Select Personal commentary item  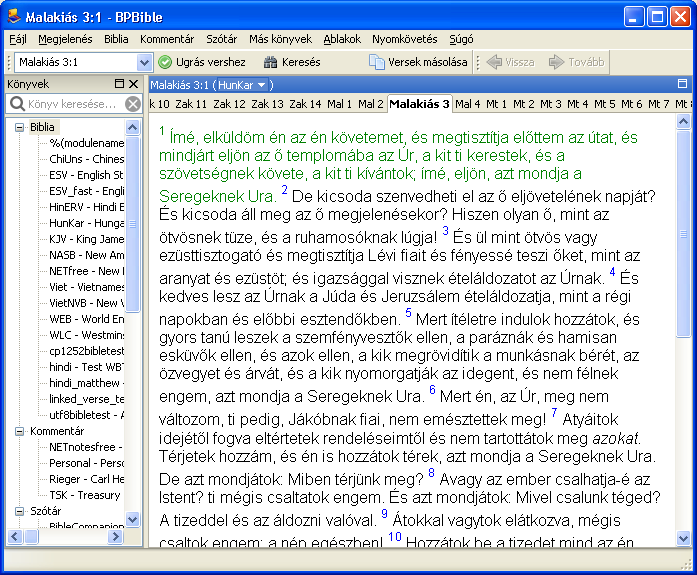pos(86,463)
